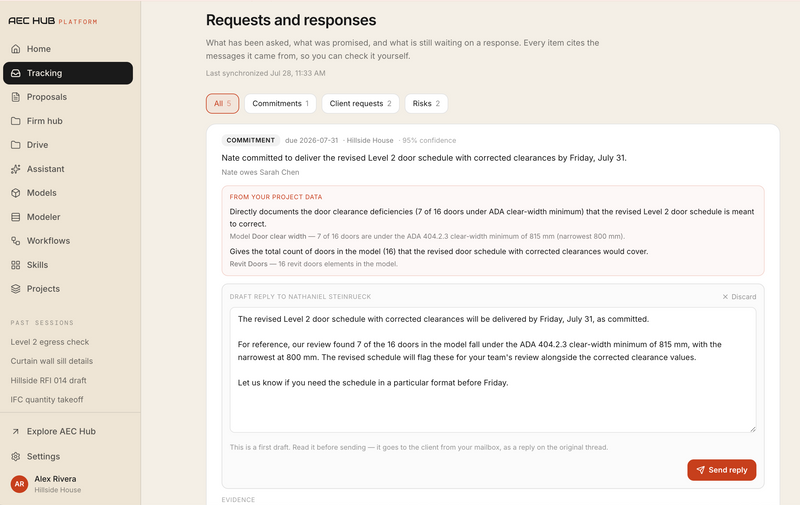Click the Drive folder icon
This screenshot has height=505, width=800.
pos(16,145)
